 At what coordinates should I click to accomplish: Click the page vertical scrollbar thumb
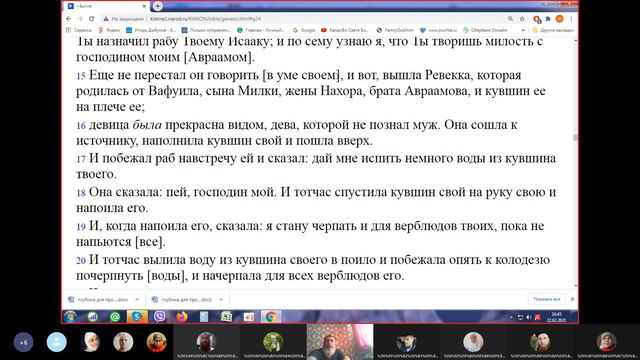click(x=576, y=138)
